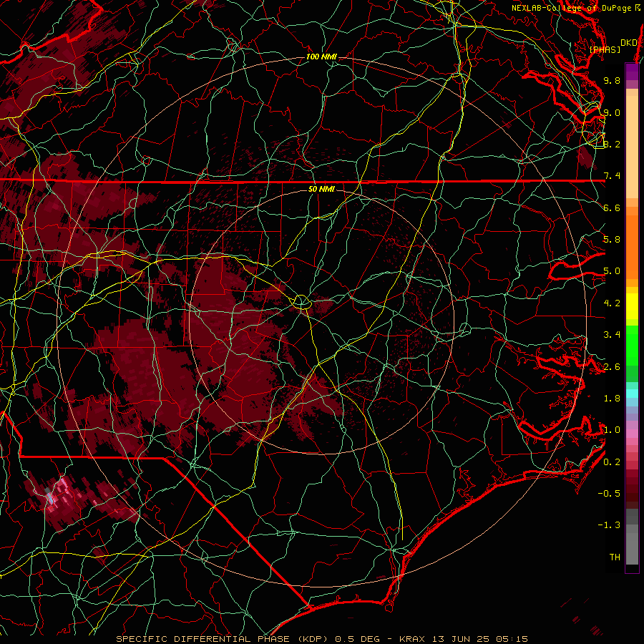The width and height of the screenshot is (644, 644).
Task: Click the 7.4 value on the color scale
Action: click(612, 176)
